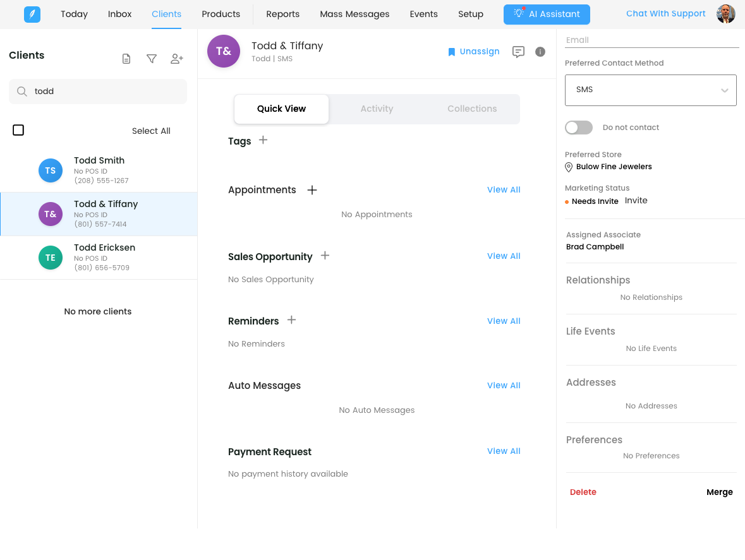Launch the AI Assistant button

pos(547,15)
